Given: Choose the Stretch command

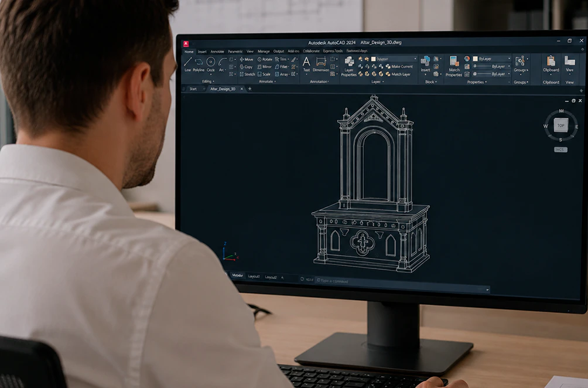Looking at the screenshot, I should click(x=247, y=74).
